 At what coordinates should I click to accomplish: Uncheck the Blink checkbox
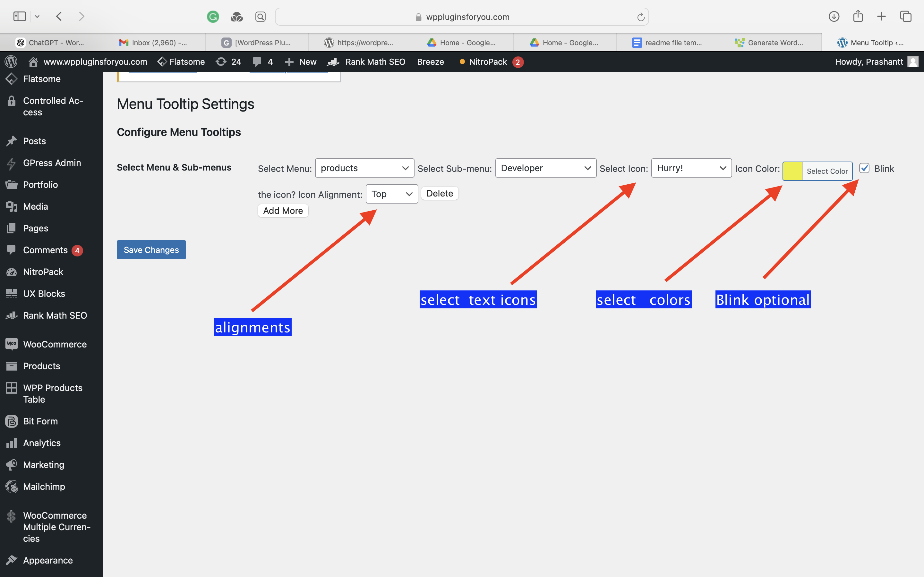click(864, 168)
